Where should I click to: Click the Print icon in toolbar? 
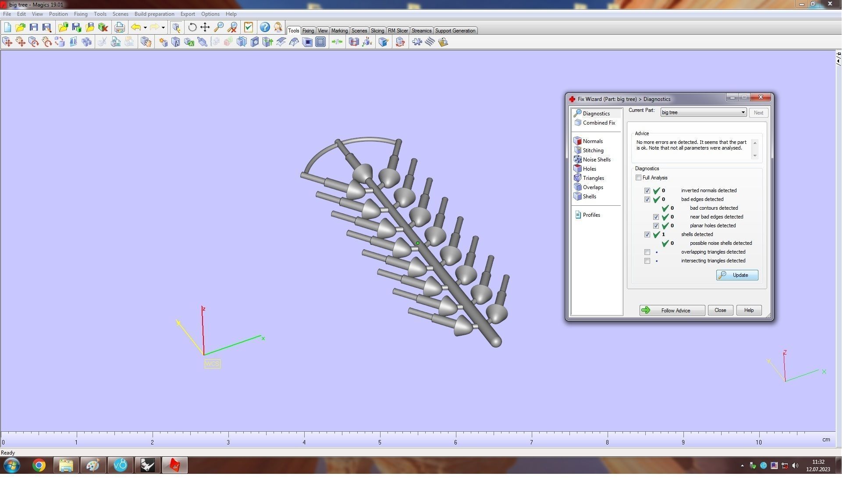tap(119, 27)
